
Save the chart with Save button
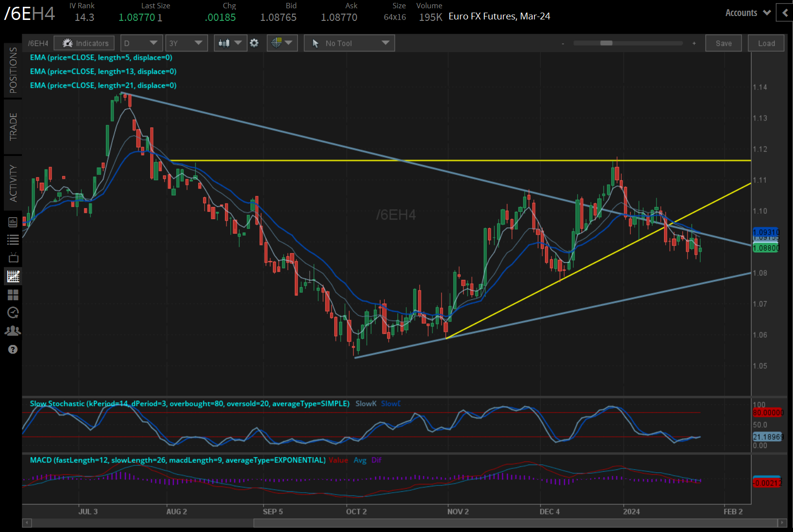coord(724,43)
